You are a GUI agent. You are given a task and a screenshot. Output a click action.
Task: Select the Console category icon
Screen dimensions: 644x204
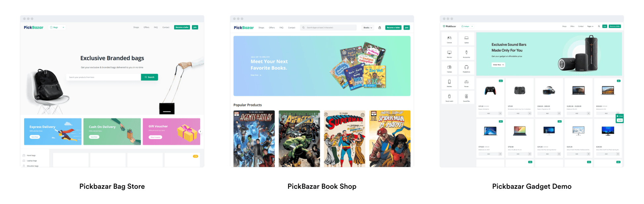click(449, 39)
